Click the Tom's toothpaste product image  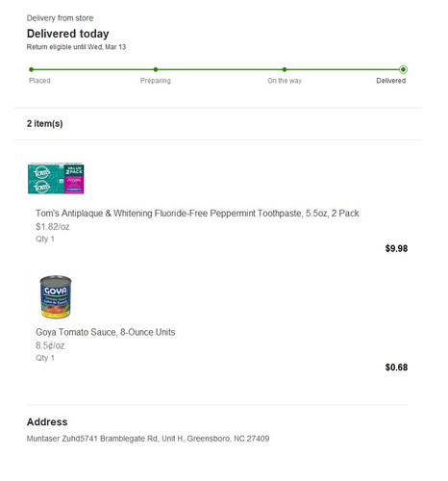click(56, 178)
